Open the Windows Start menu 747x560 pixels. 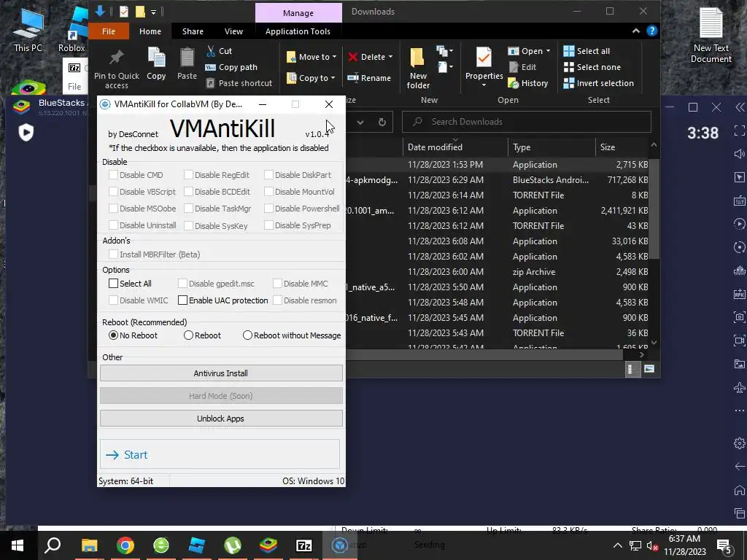click(x=18, y=545)
